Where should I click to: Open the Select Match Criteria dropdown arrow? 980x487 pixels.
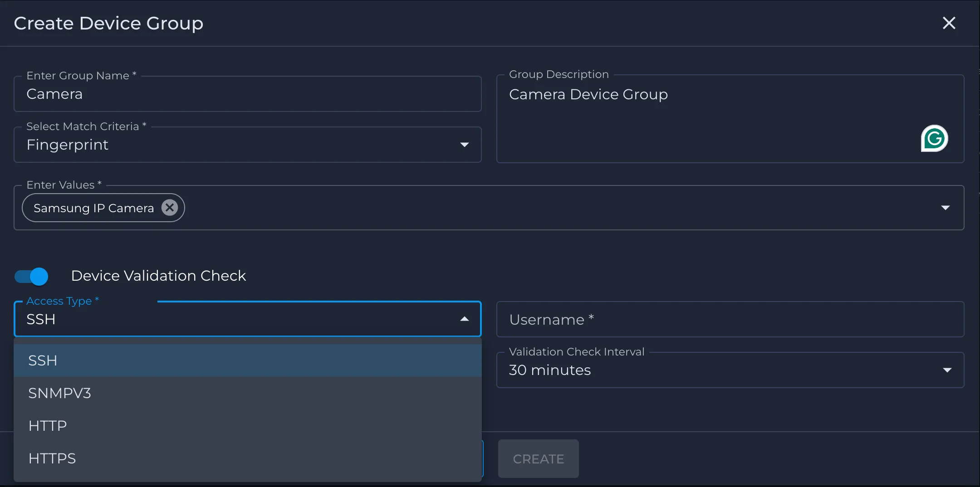click(x=464, y=145)
